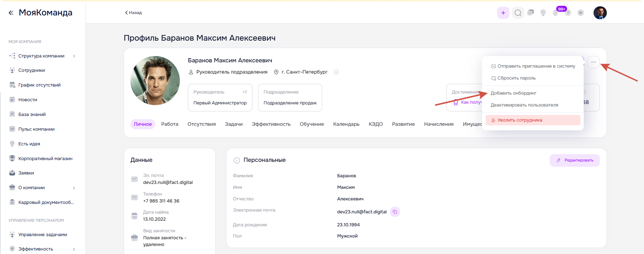
Task: Click the phone number +7 985 311 46 36
Action: pos(161,201)
